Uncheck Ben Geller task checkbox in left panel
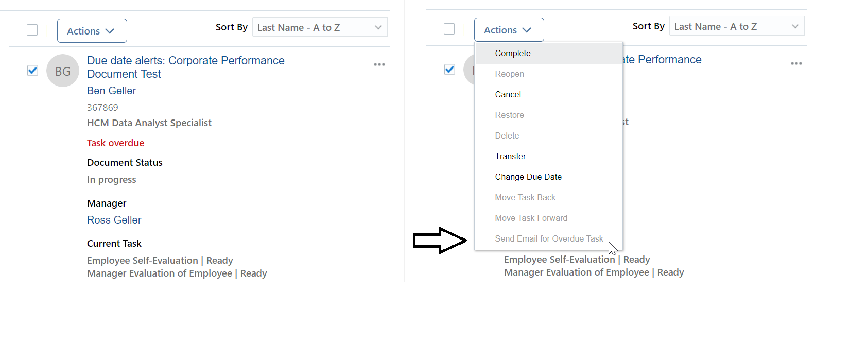The height and width of the screenshot is (359, 868). tap(32, 70)
